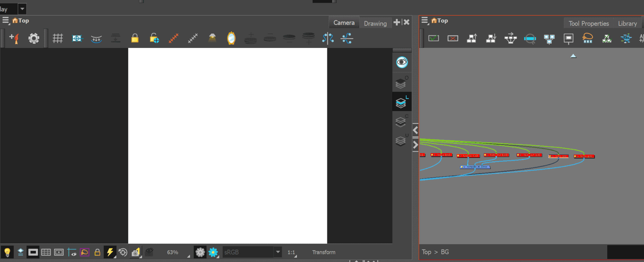Viewport: 644px width, 262px height.
Task: Click the Remove Layers disk with minus icon
Action: (270, 38)
